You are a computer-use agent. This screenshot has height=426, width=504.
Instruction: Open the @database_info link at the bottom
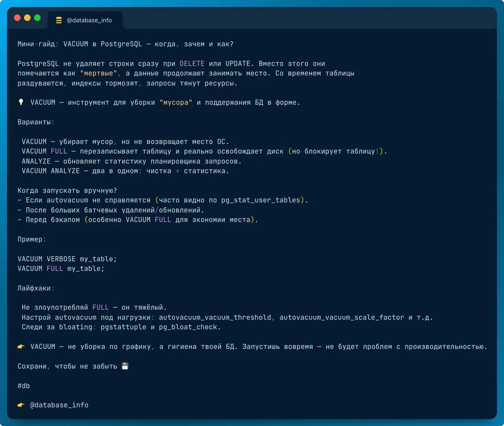(x=59, y=405)
